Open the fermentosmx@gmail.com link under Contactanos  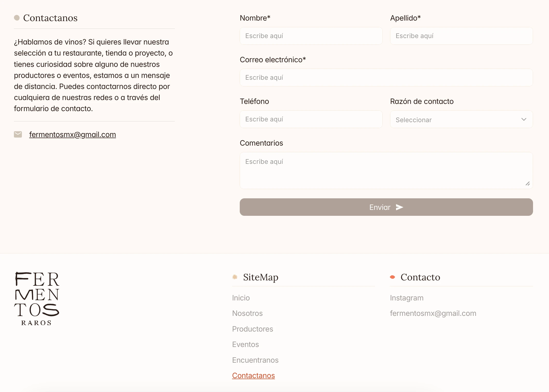(x=73, y=135)
